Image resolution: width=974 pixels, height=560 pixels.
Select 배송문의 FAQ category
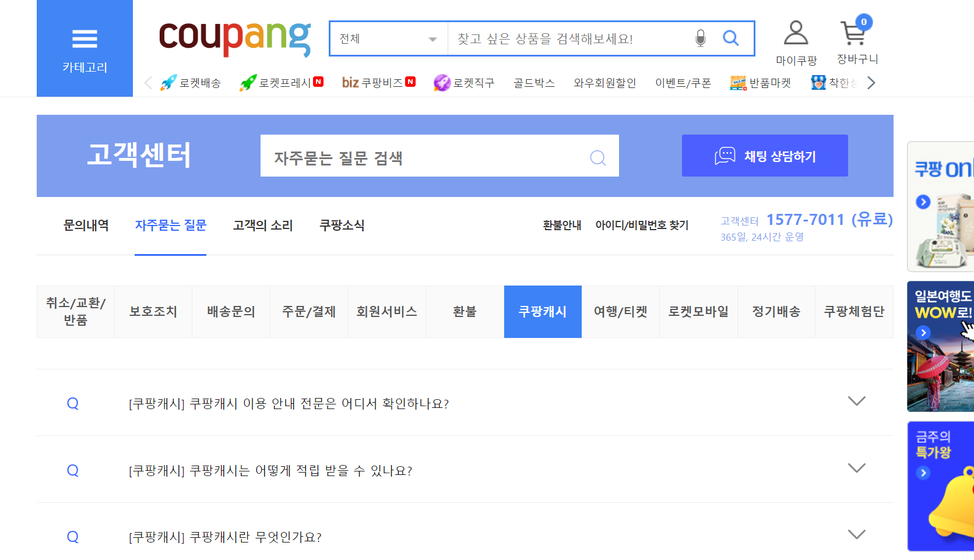(x=231, y=312)
